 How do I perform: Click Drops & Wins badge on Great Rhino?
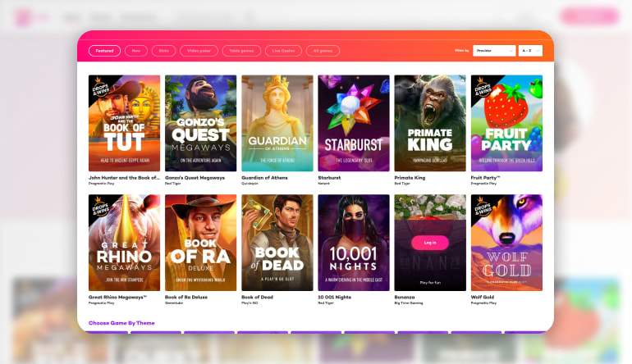click(99, 207)
